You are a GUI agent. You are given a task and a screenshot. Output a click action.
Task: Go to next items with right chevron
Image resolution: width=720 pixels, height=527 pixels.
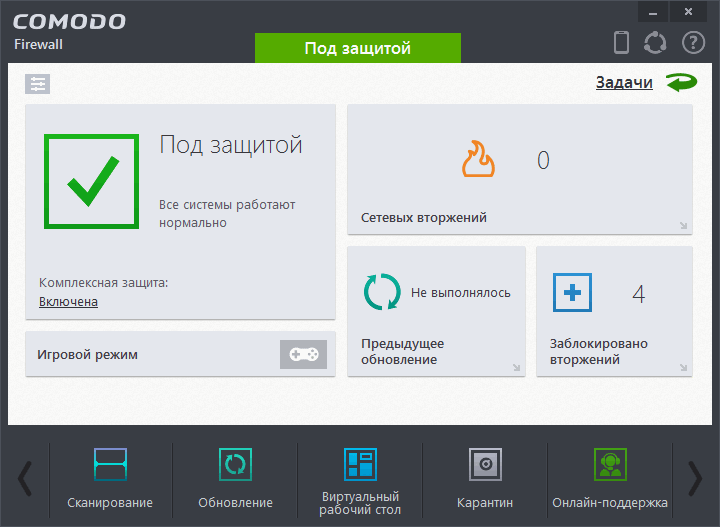[x=695, y=479]
